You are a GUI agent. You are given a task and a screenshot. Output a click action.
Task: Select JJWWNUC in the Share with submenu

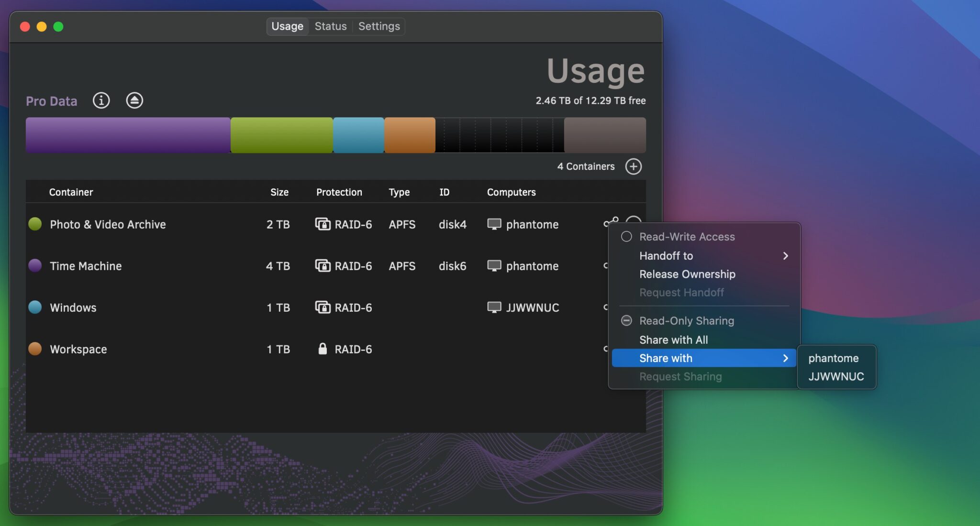tap(836, 376)
